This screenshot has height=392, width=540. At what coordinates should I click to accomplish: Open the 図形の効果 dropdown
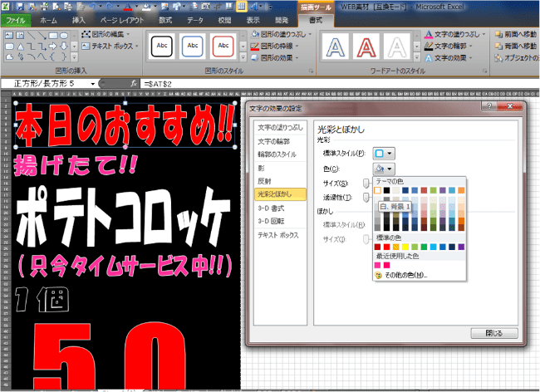click(x=275, y=57)
